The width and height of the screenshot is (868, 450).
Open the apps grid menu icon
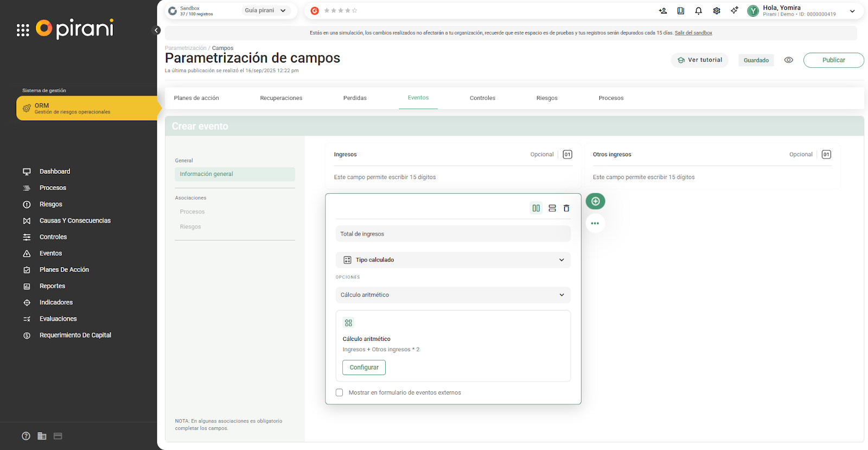(23, 30)
